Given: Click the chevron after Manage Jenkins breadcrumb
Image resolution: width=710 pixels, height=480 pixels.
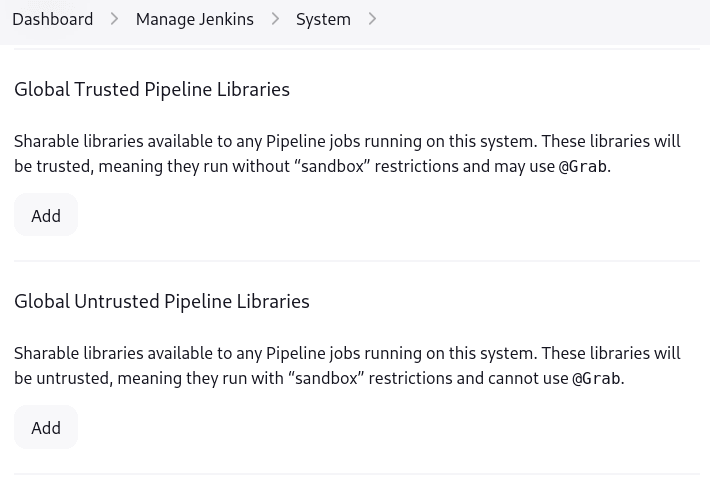Looking at the screenshot, I should pos(275,19).
